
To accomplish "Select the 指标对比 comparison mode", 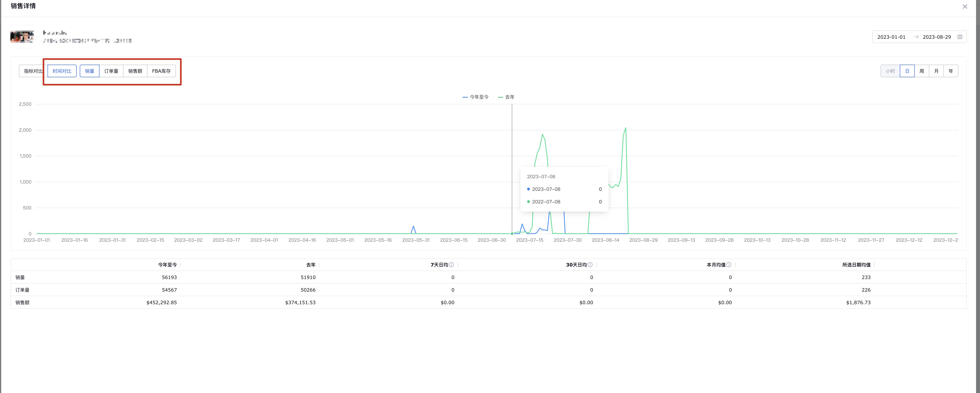I will tap(33, 71).
